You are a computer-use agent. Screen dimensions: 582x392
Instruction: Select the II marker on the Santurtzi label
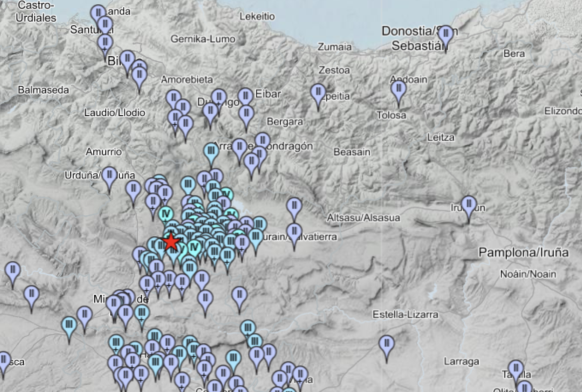pos(105,25)
